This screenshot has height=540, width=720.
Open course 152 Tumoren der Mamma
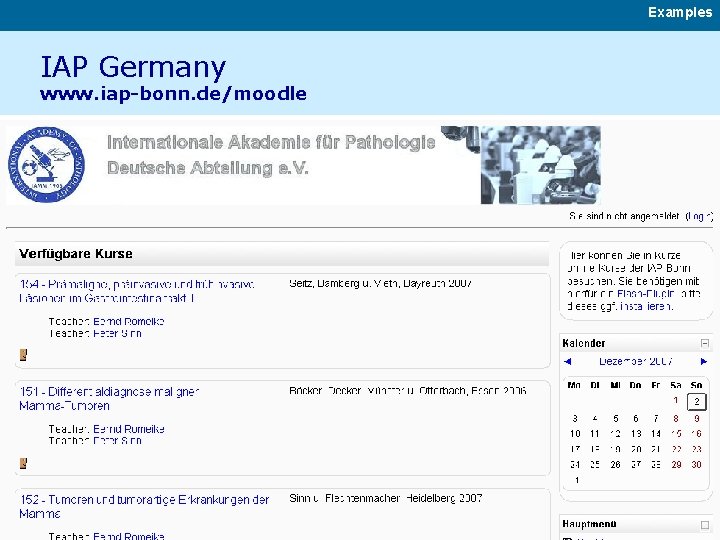144,506
